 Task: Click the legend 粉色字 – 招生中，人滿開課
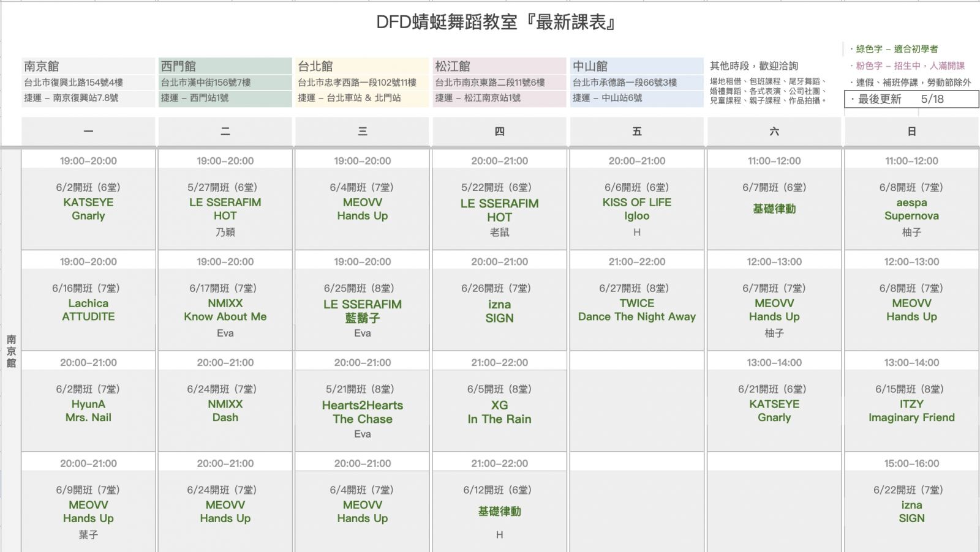point(907,65)
